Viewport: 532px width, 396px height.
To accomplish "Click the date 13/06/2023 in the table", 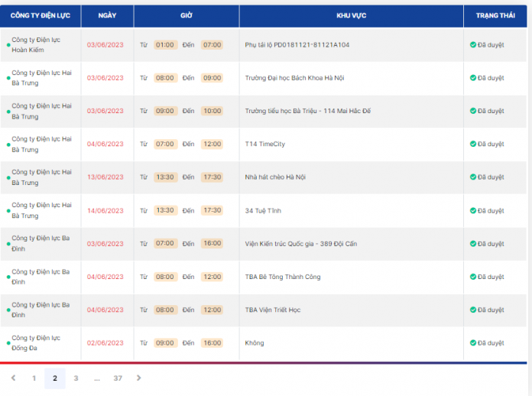I will point(105,177).
